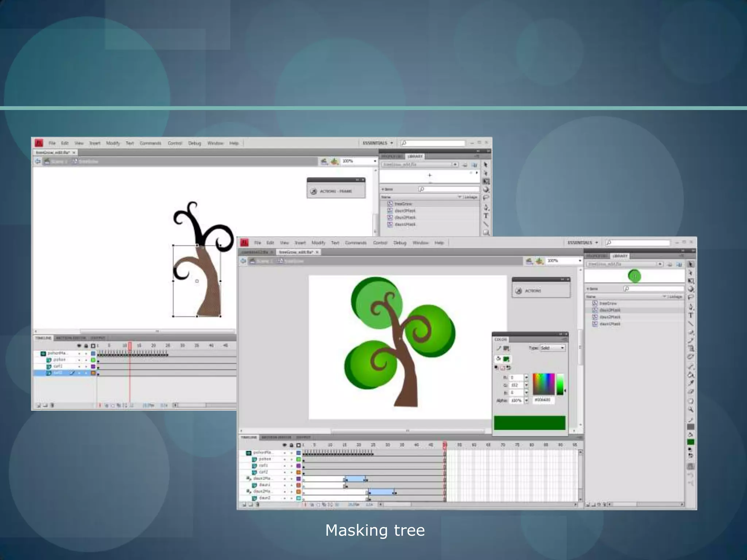Select the Lasso tool in front window
The height and width of the screenshot is (560, 747).
690,297
